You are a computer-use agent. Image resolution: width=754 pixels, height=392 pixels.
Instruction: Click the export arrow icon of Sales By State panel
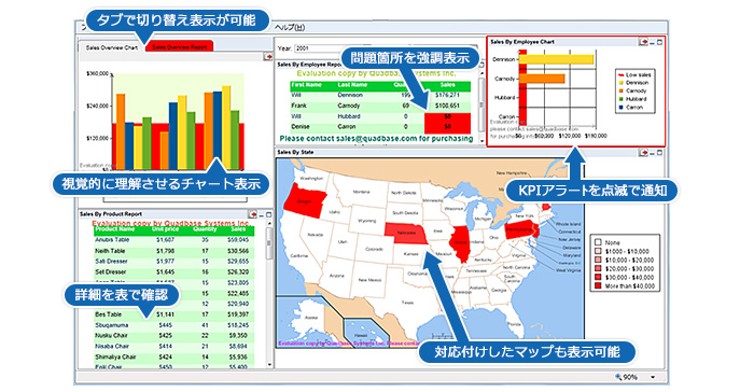[x=643, y=152]
